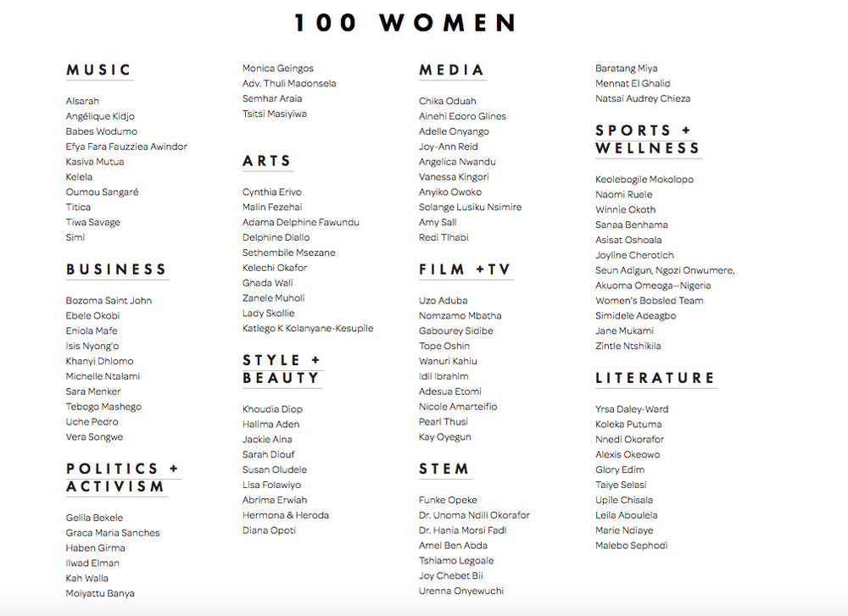848x616 pixels.
Task: Click Cynthia Erivo under Arts
Action: [x=272, y=191]
